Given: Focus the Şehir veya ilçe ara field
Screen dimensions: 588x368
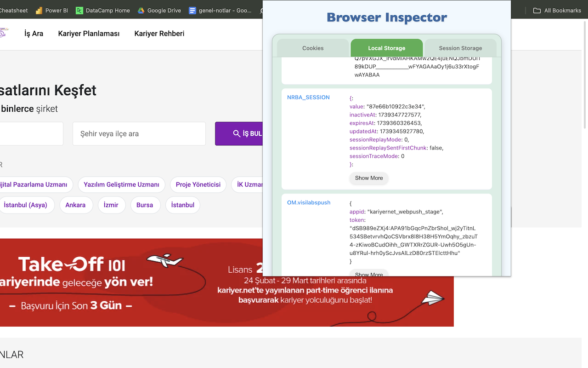Looking at the screenshot, I should 139,134.
